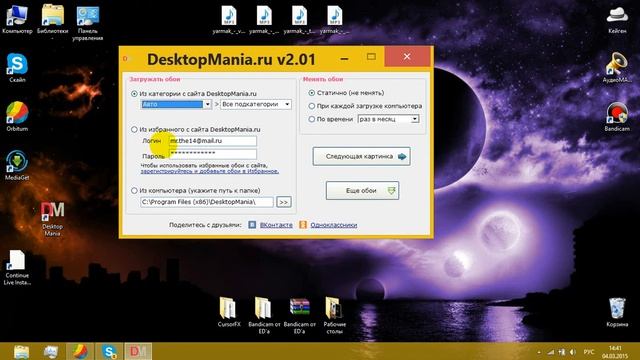Click into the Логин email field
This screenshot has width=640, height=360.
click(213, 141)
